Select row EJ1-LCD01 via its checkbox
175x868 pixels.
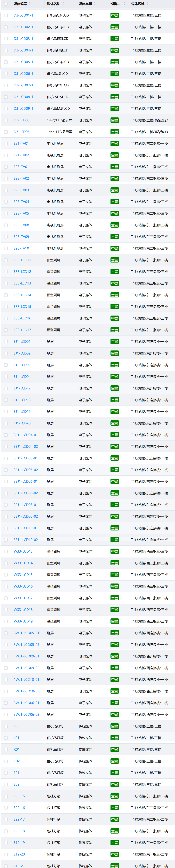(x=6, y=342)
